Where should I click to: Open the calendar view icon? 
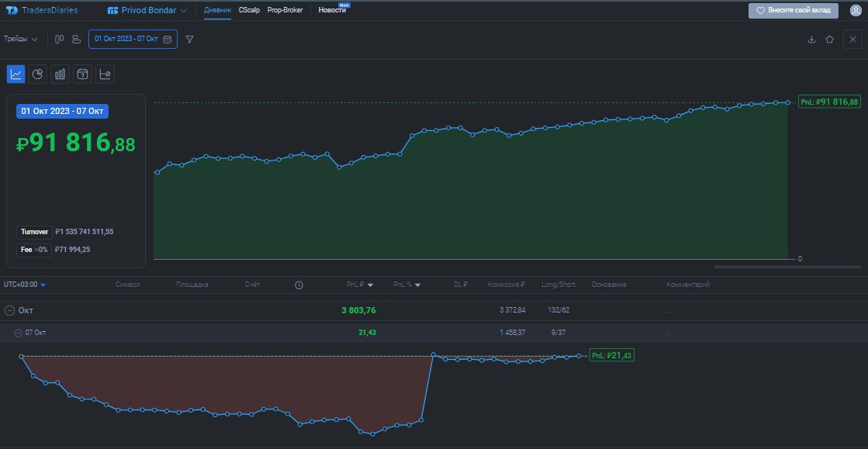(x=82, y=74)
